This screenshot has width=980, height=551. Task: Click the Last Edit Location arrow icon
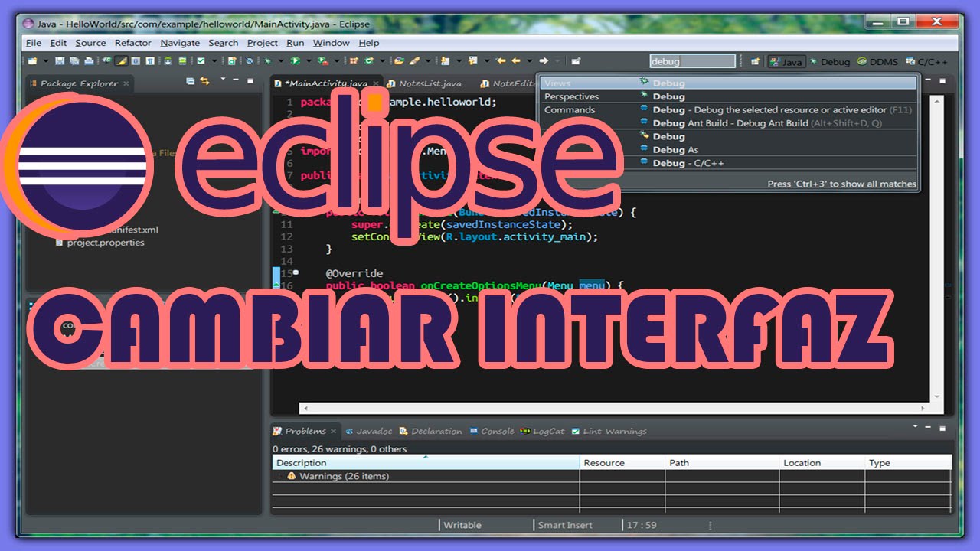pos(501,60)
